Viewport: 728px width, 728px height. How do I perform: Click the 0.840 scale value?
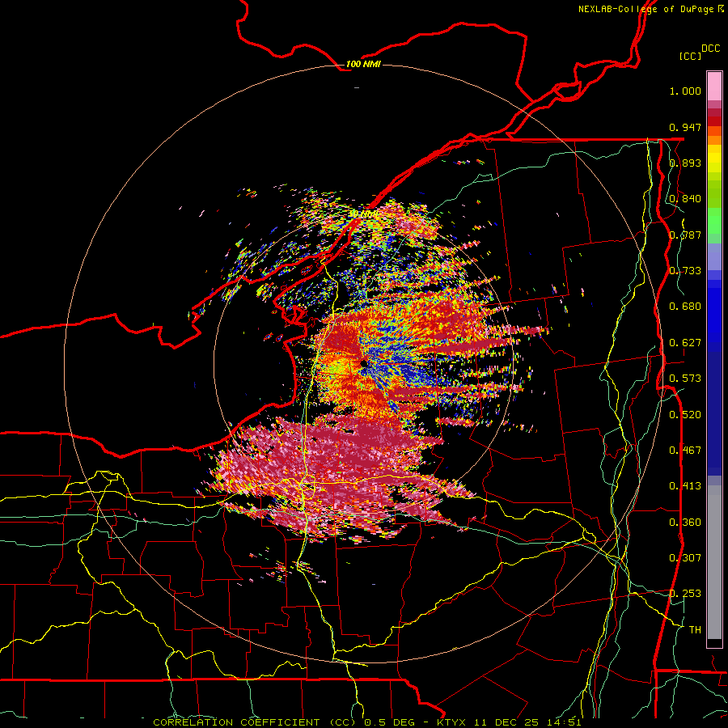pyautogui.click(x=685, y=199)
